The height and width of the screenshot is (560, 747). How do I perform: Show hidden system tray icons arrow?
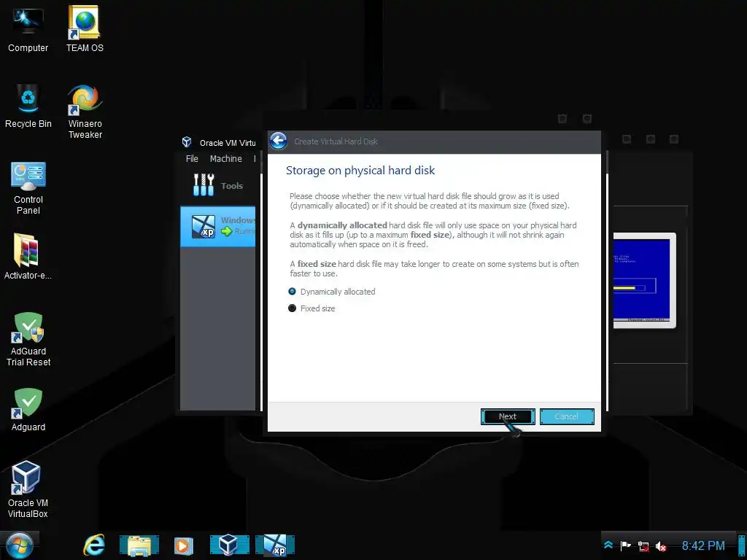(608, 545)
